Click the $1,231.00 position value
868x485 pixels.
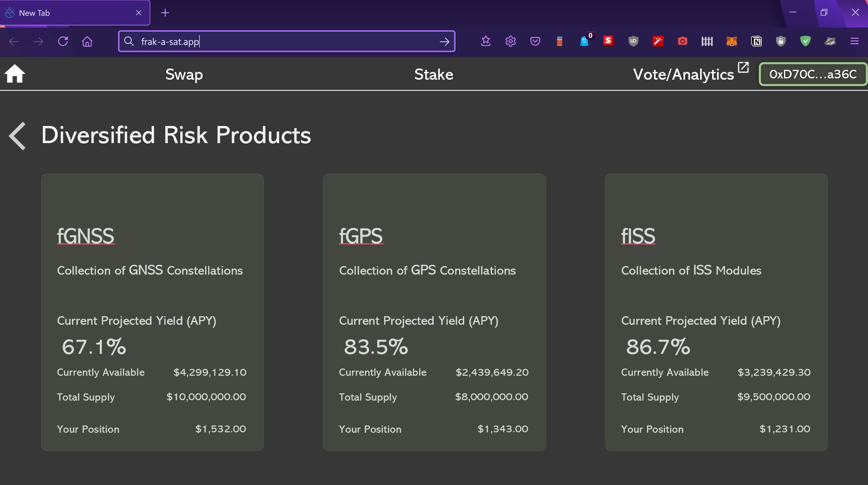coord(785,429)
